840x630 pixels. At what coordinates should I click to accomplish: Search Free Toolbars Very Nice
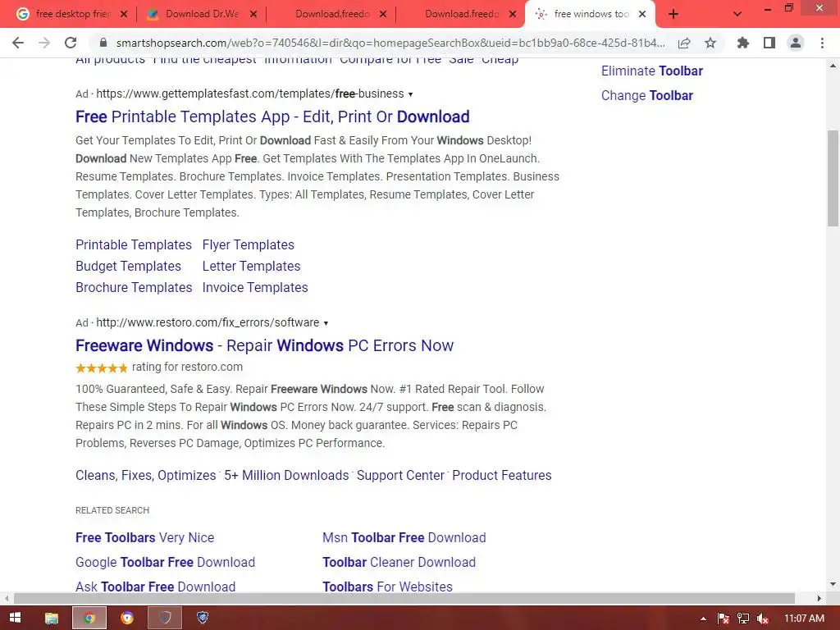point(144,537)
